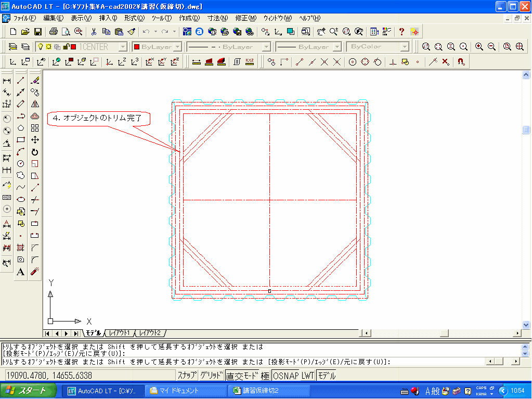Select the Rotate tool
Image resolution: width=532 pixels, height=399 pixels.
pyautogui.click(x=35, y=152)
